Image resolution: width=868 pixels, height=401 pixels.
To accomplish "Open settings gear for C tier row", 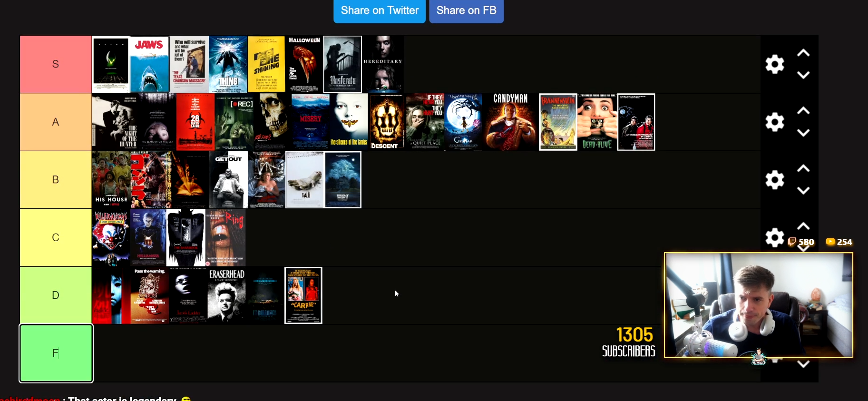I will (x=774, y=237).
